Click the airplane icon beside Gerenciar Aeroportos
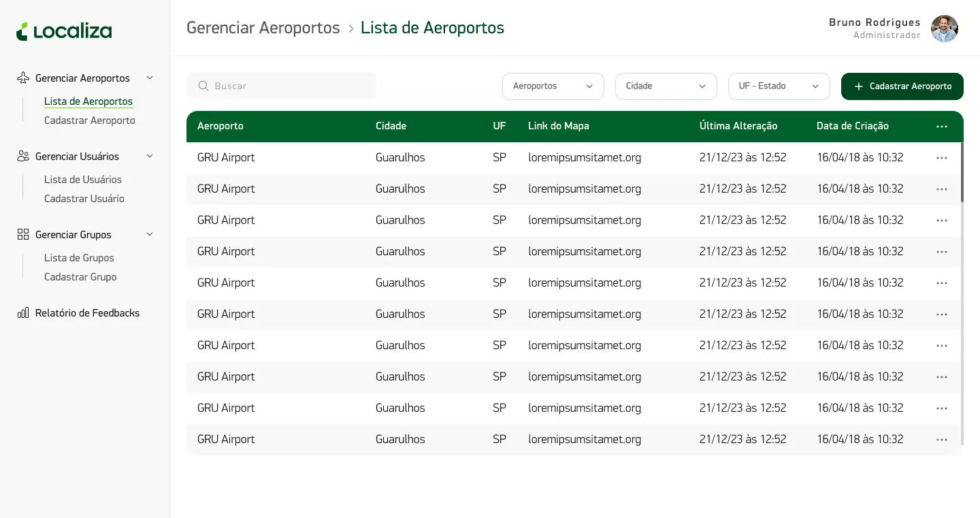Screen dimensions: 980x518 (23, 78)
